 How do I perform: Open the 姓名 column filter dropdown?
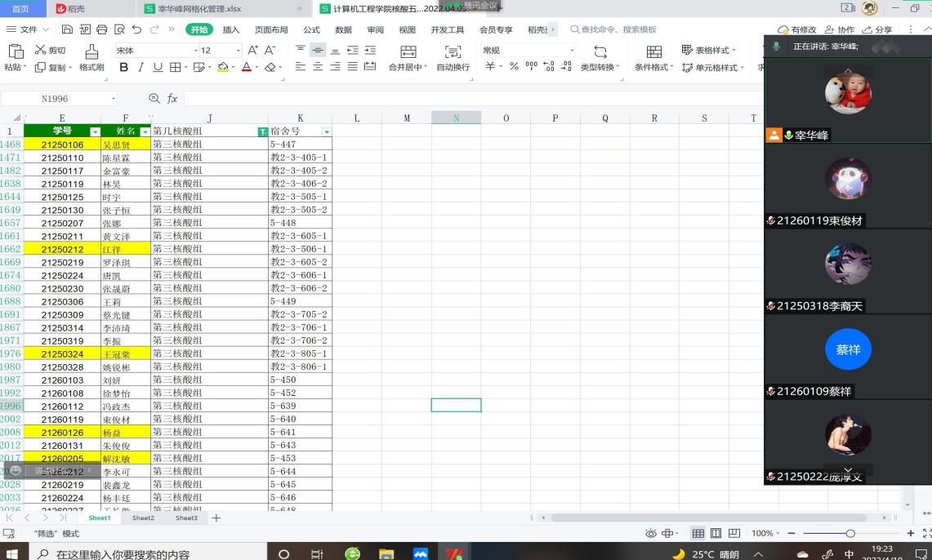pyautogui.click(x=145, y=131)
